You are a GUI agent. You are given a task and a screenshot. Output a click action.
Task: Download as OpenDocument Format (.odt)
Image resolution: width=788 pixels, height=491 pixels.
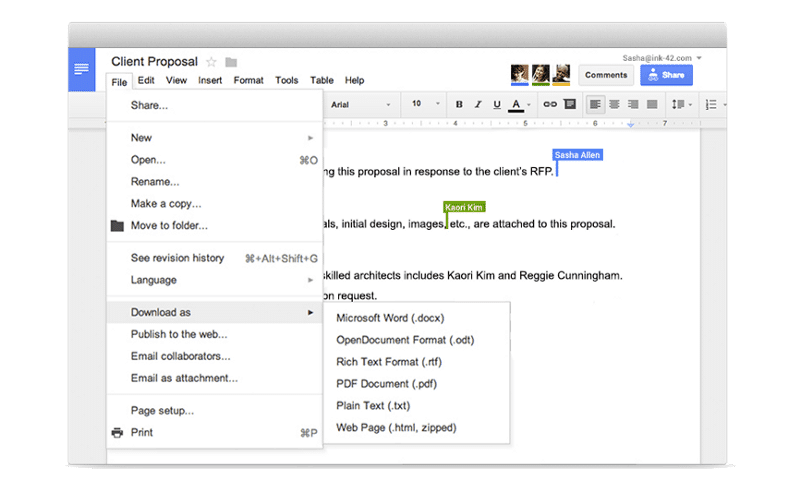click(417, 340)
